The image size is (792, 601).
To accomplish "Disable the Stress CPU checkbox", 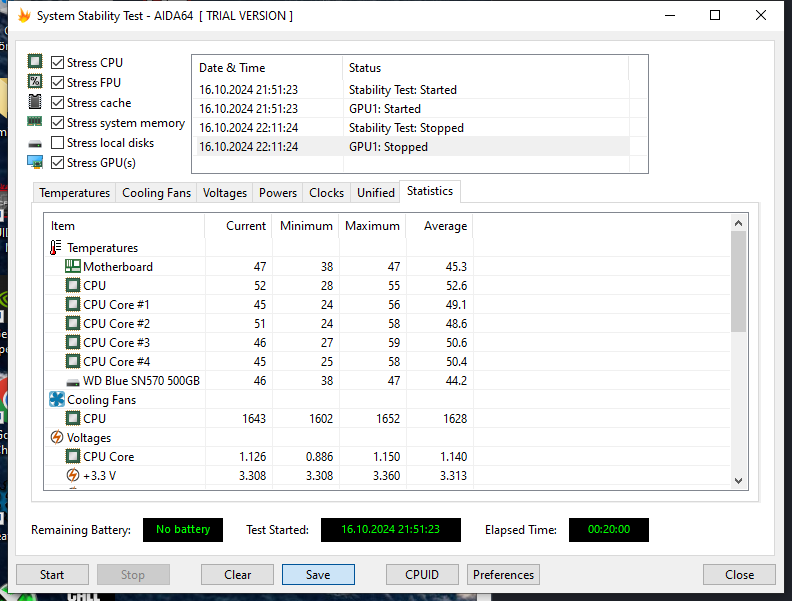I will click(58, 63).
